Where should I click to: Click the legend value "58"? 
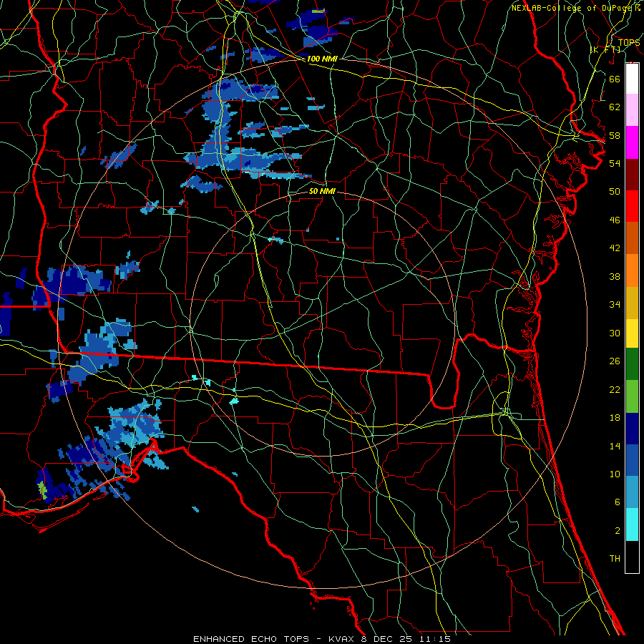pyautogui.click(x=615, y=135)
